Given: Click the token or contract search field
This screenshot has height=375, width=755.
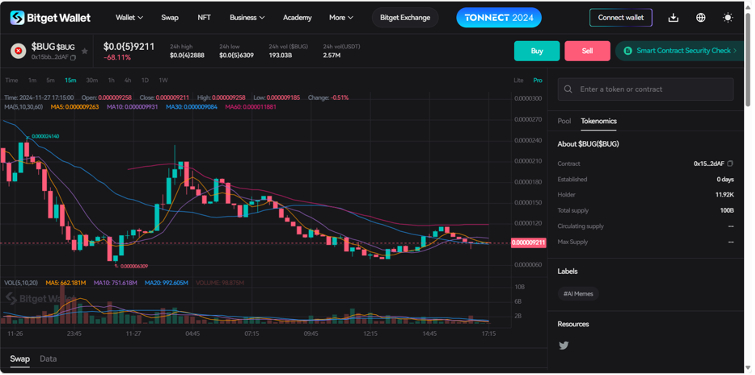Looking at the screenshot, I should tap(646, 89).
